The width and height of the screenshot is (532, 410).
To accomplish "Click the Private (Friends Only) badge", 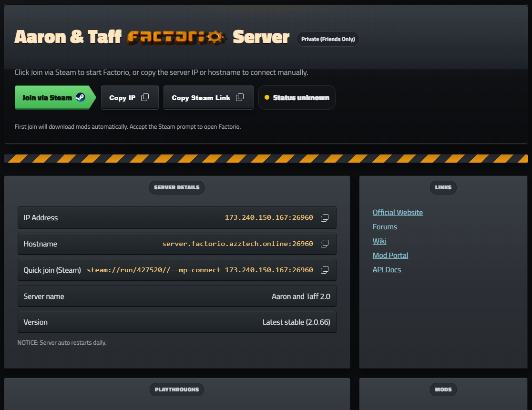I will [327, 39].
